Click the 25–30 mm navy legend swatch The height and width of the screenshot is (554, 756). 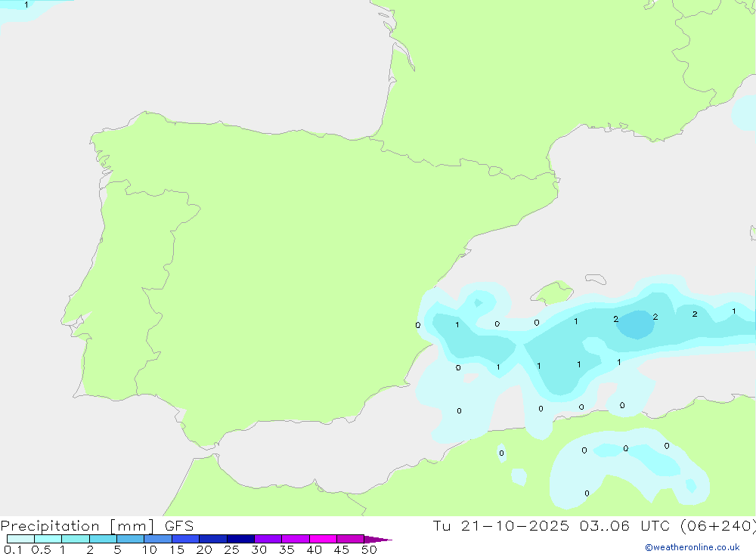(240, 539)
